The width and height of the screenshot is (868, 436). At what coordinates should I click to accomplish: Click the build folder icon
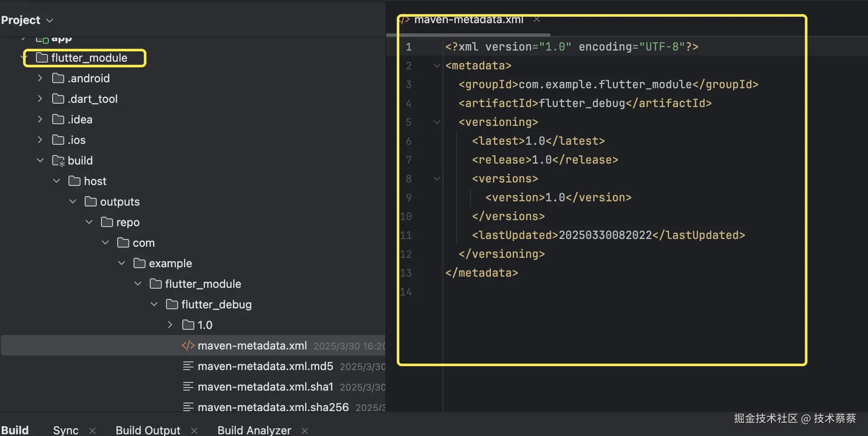coord(58,161)
